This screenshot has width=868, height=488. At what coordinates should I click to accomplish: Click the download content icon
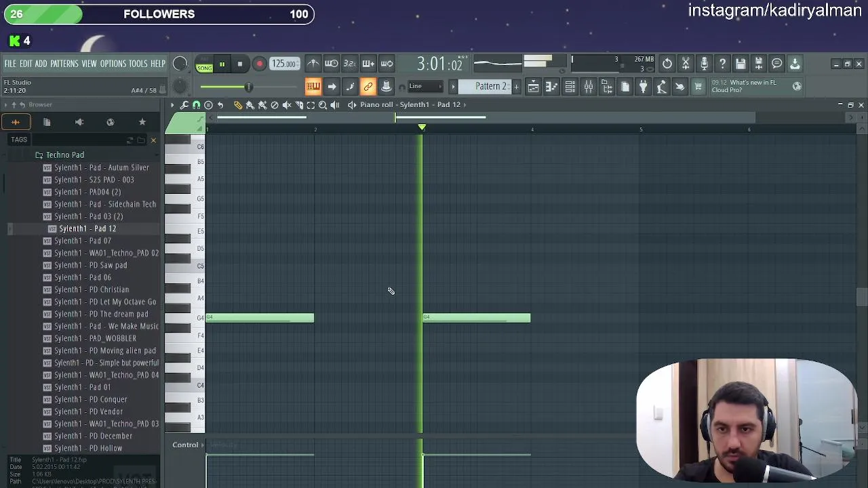[795, 64]
